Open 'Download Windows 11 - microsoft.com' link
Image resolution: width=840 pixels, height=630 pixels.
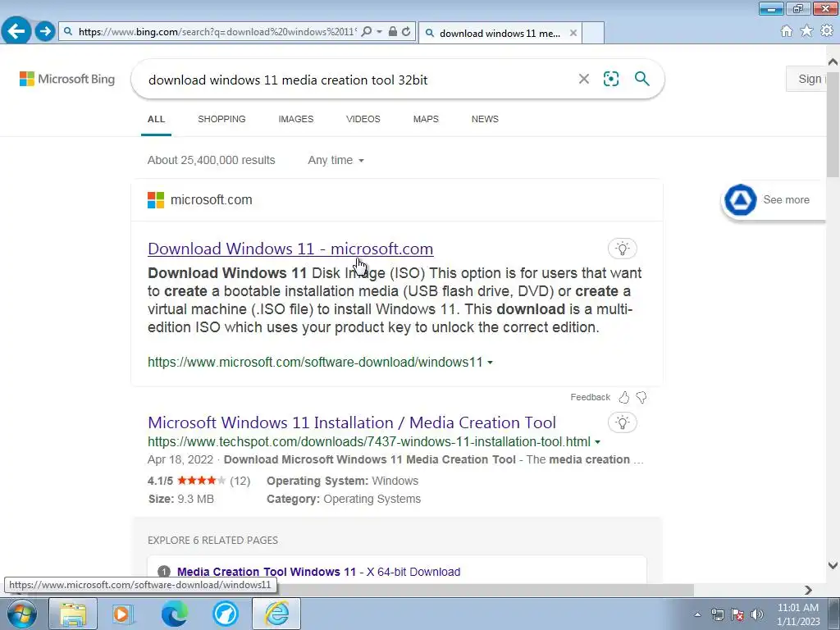[x=290, y=249]
